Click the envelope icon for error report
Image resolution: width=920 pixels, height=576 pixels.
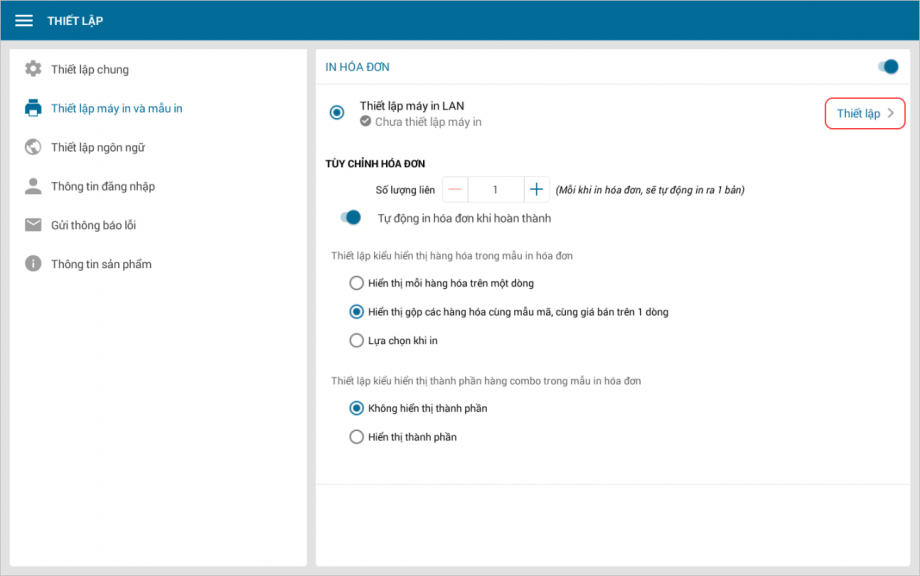coord(33,225)
